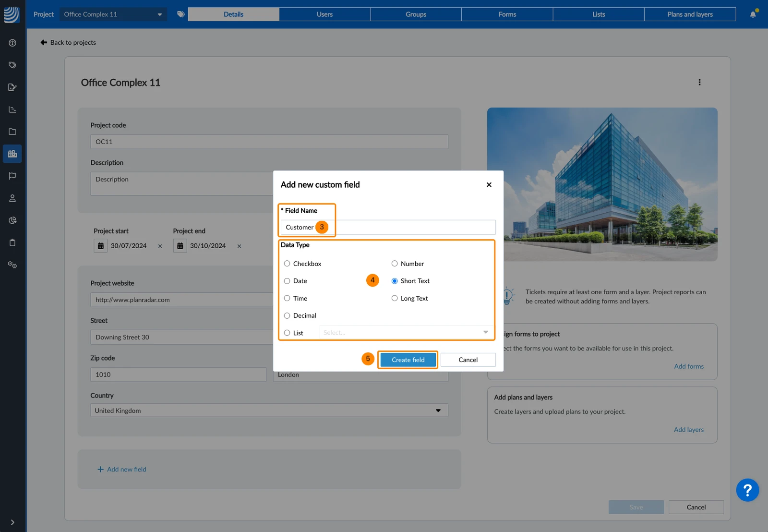Go to the Plans and layers tab
Screen dimensions: 768x532
(x=690, y=14)
